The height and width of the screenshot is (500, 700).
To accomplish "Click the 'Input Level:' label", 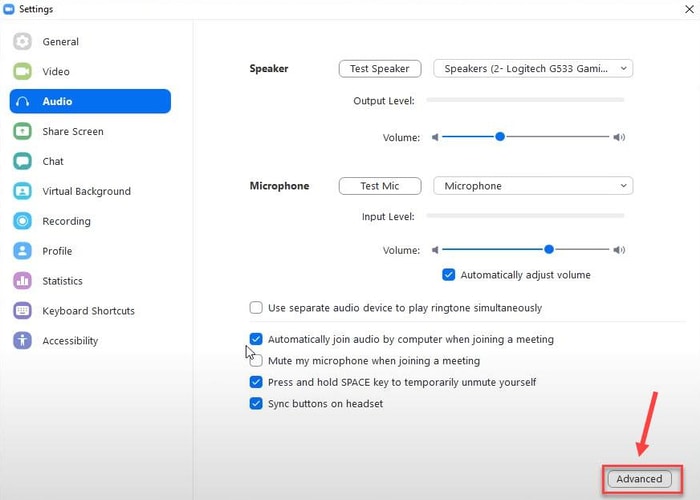I will pos(388,217).
